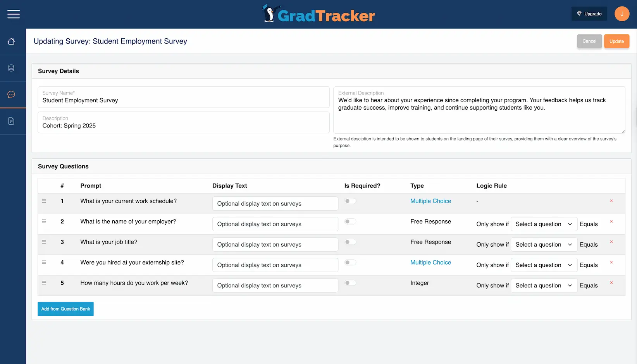The image size is (637, 364).
Task: Click Multiple Choice link for question 1
Action: (430, 201)
